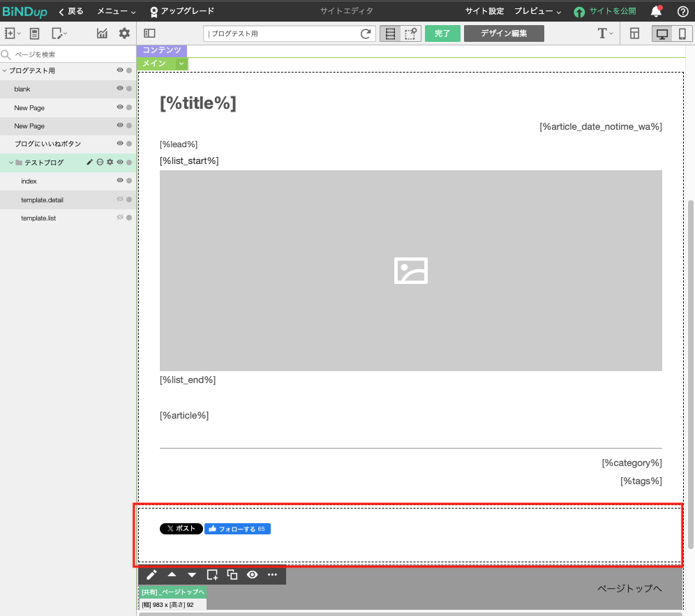Add a new block with plus-square icon
The image size is (695, 616).
(212, 575)
